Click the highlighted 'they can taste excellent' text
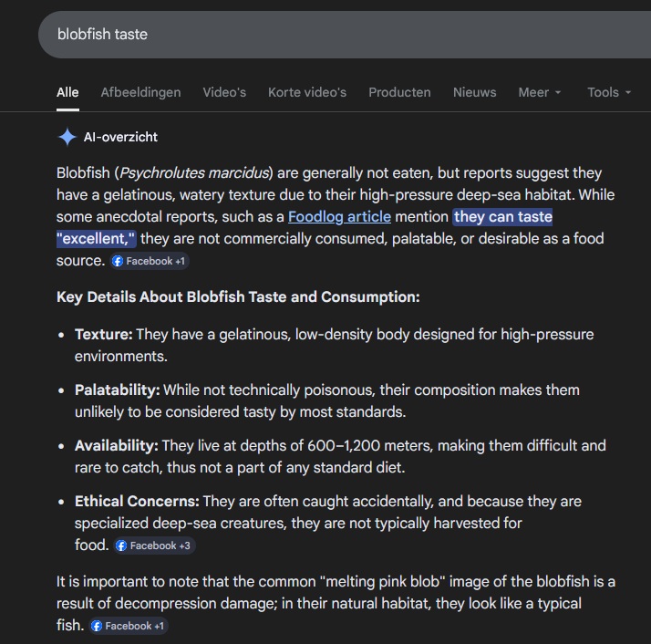 tap(502, 217)
